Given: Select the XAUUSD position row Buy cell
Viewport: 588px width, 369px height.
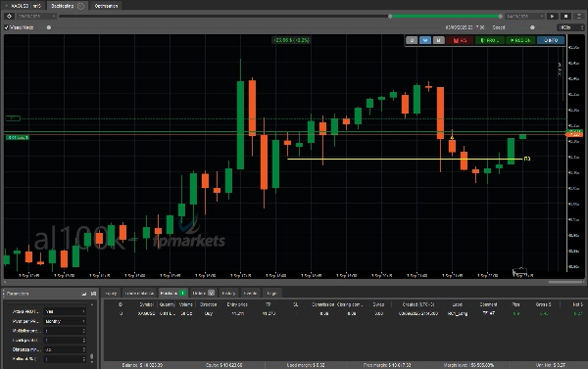Looking at the screenshot, I should coord(209,313).
